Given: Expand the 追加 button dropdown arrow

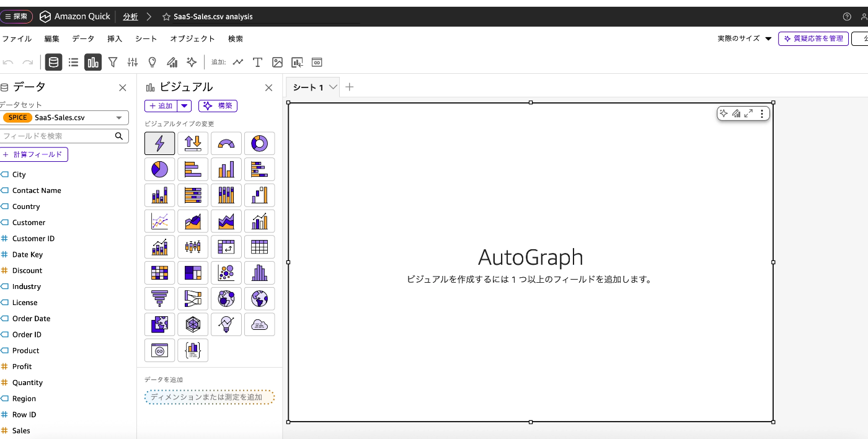Looking at the screenshot, I should point(185,106).
